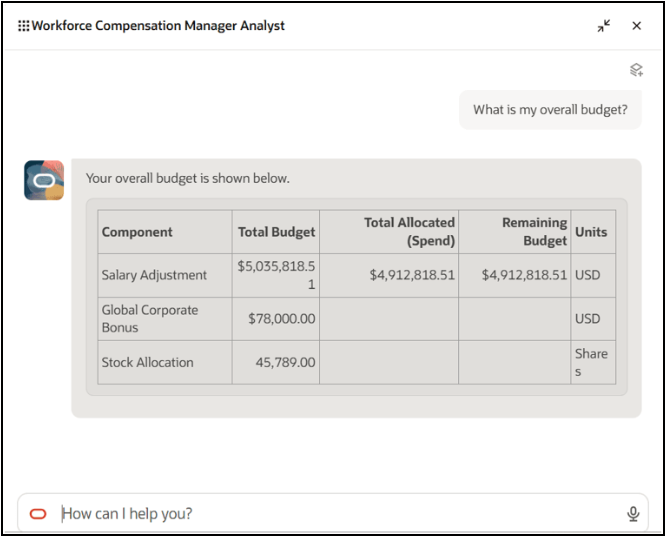Click the Workforce Compensation Manager Analyst title
The height and width of the screenshot is (537, 666).
158,26
